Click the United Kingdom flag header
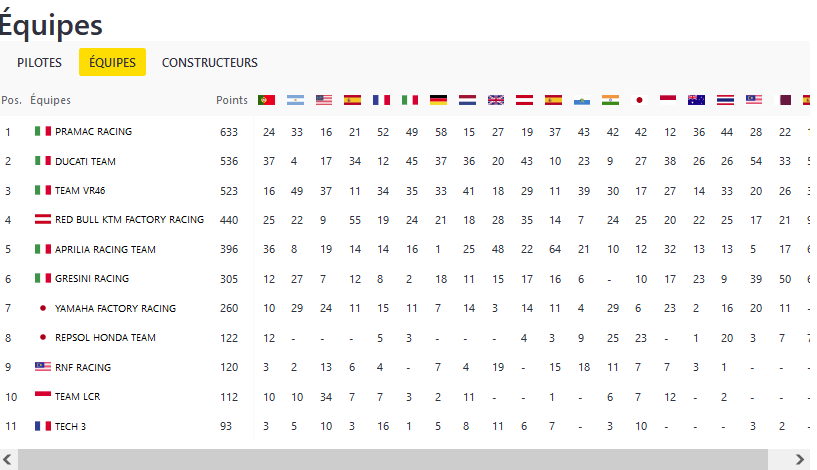Viewport: 817px width, 470px height. [x=496, y=100]
